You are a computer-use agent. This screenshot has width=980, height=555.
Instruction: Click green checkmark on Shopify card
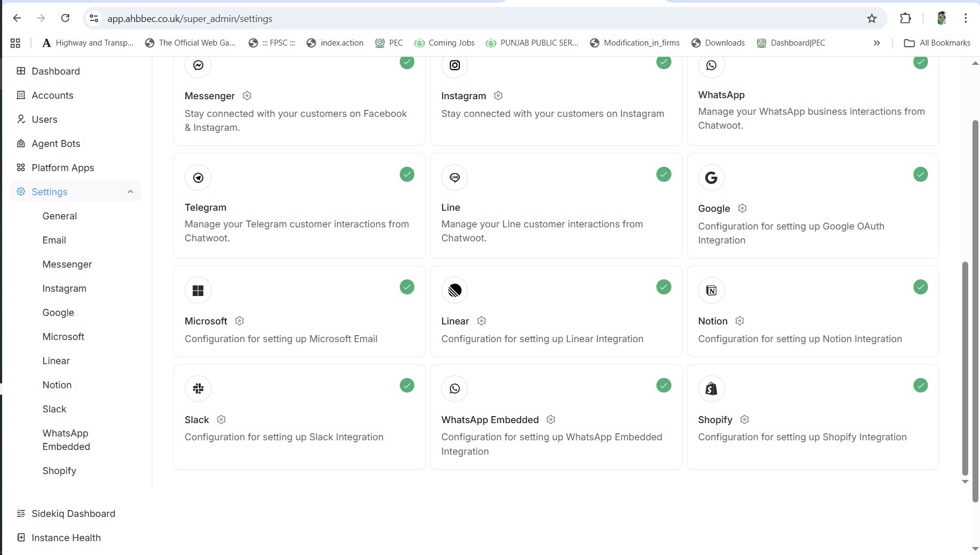pyautogui.click(x=920, y=386)
